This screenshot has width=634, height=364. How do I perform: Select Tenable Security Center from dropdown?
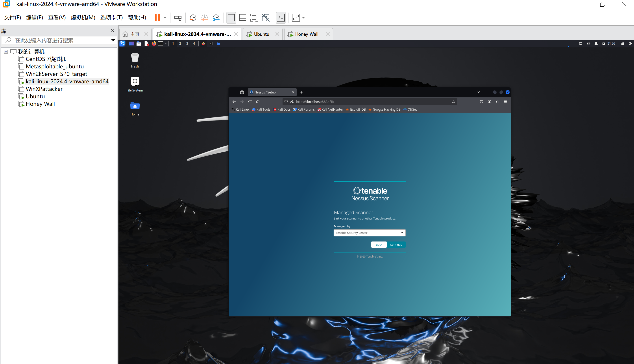[x=369, y=233]
